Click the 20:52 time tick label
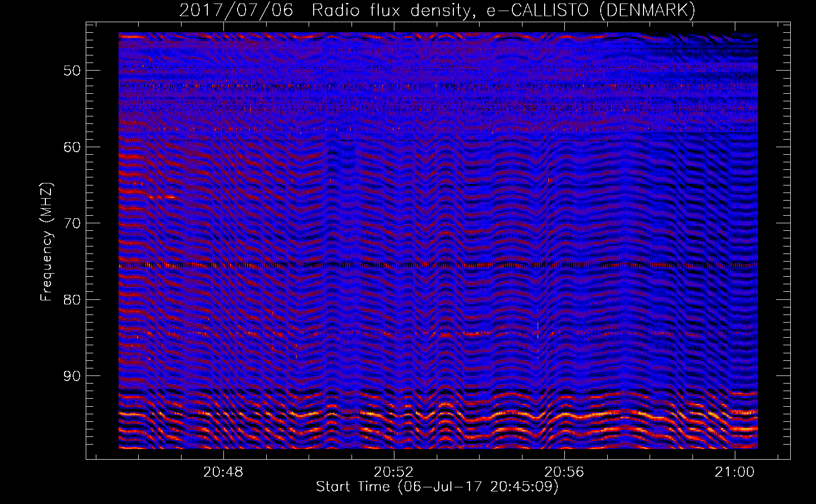 394,472
